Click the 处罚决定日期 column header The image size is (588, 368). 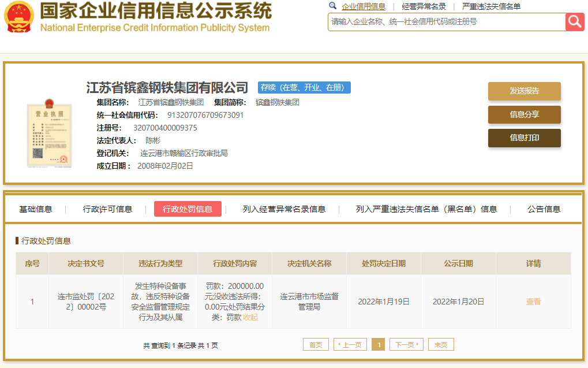tap(384, 263)
